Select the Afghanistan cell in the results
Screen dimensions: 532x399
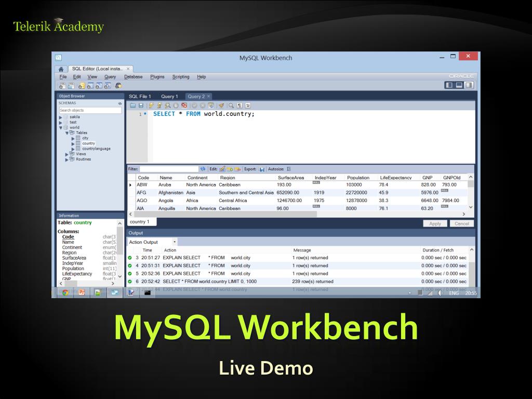pyautogui.click(x=170, y=192)
